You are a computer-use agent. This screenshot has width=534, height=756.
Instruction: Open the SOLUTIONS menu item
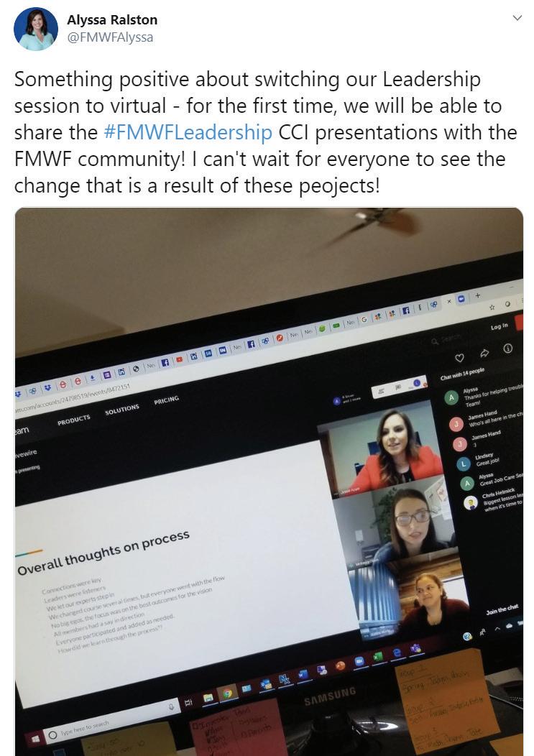[122, 410]
